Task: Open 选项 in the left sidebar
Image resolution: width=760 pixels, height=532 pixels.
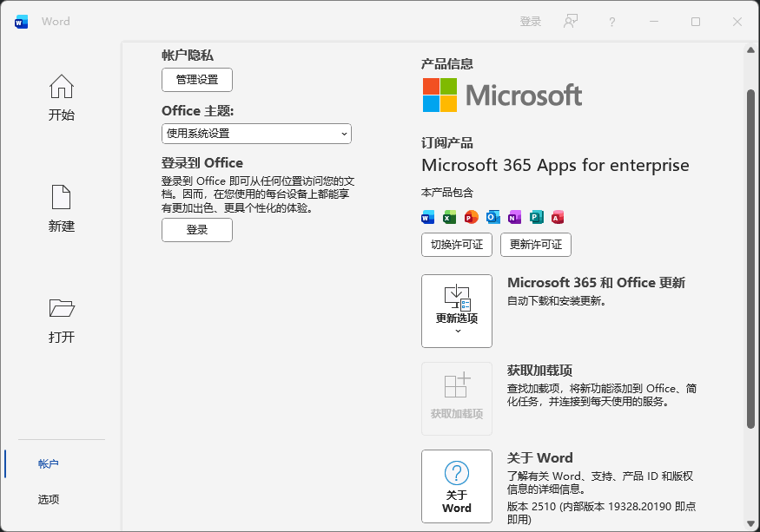Action: pyautogui.click(x=49, y=499)
